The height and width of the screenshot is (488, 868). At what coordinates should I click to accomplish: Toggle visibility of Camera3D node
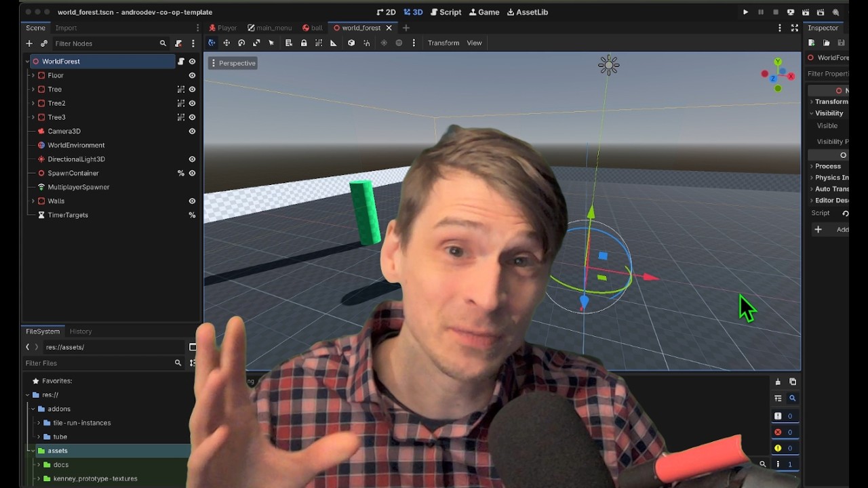pos(192,131)
